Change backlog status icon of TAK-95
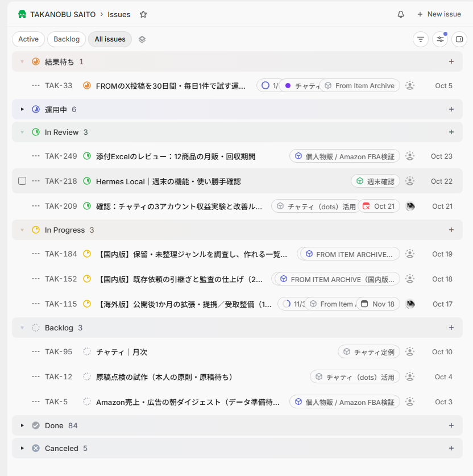 coord(87,351)
